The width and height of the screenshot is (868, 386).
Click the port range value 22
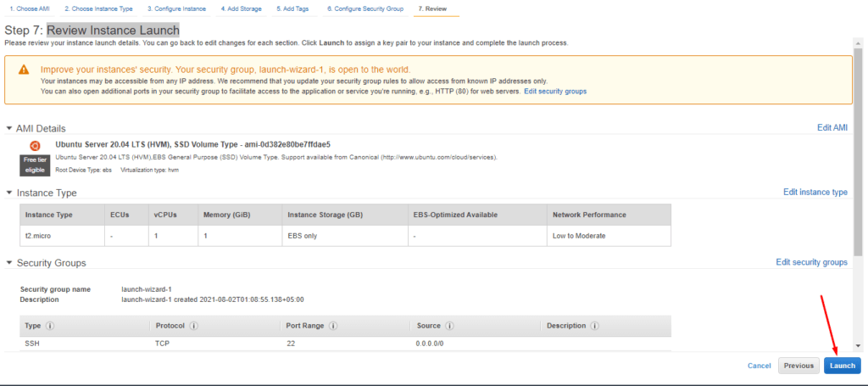pyautogui.click(x=291, y=344)
